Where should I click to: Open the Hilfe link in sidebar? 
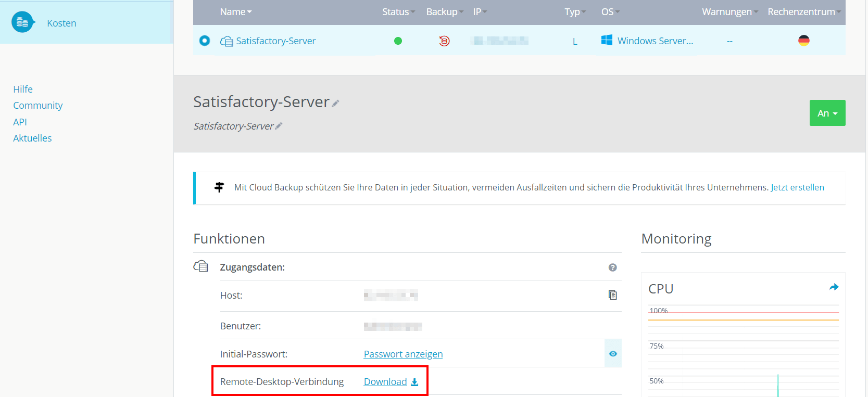point(23,89)
